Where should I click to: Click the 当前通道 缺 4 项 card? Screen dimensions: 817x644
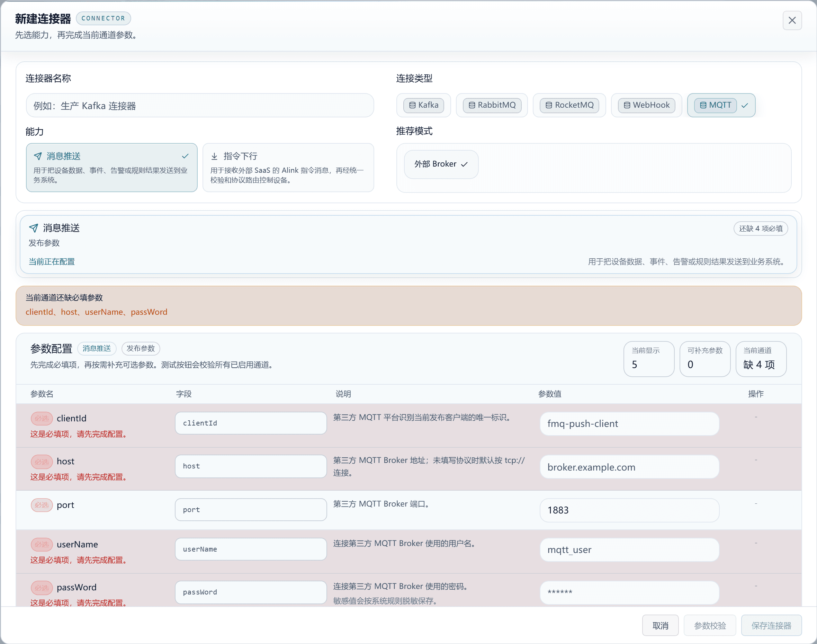click(761, 359)
